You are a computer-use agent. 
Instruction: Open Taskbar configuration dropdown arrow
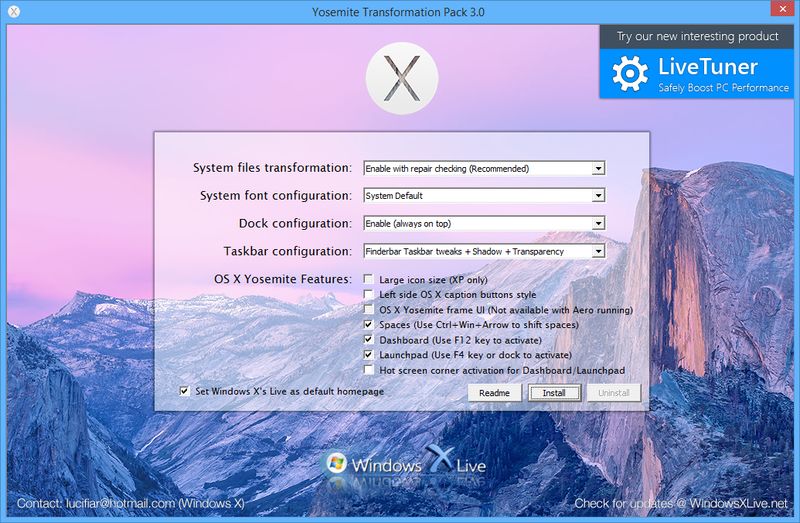tap(598, 251)
